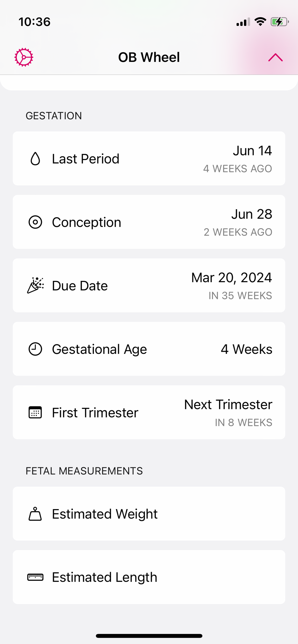Tap the Estimated Weight scale icon

(x=35, y=514)
